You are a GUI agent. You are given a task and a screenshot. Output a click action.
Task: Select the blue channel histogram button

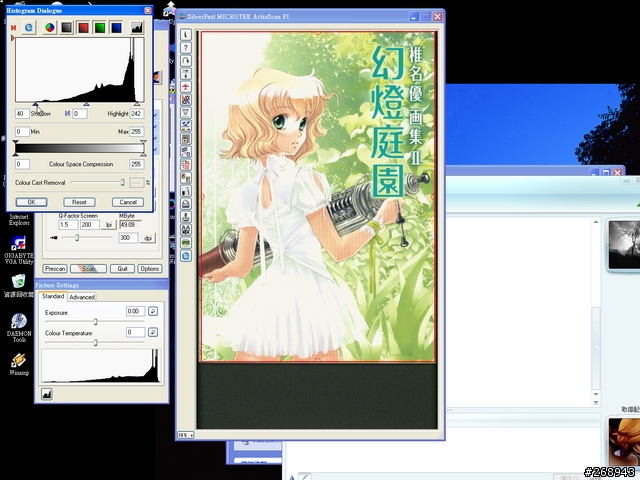[x=116, y=27]
